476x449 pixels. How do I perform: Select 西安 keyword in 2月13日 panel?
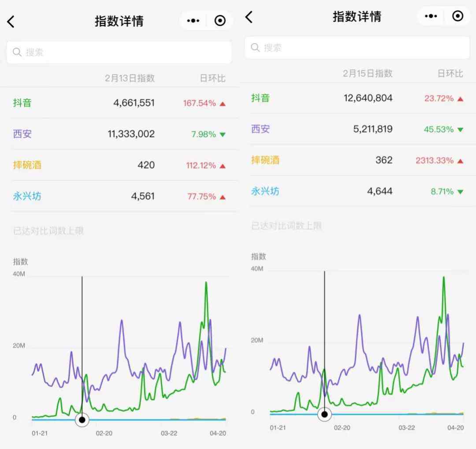(22, 134)
